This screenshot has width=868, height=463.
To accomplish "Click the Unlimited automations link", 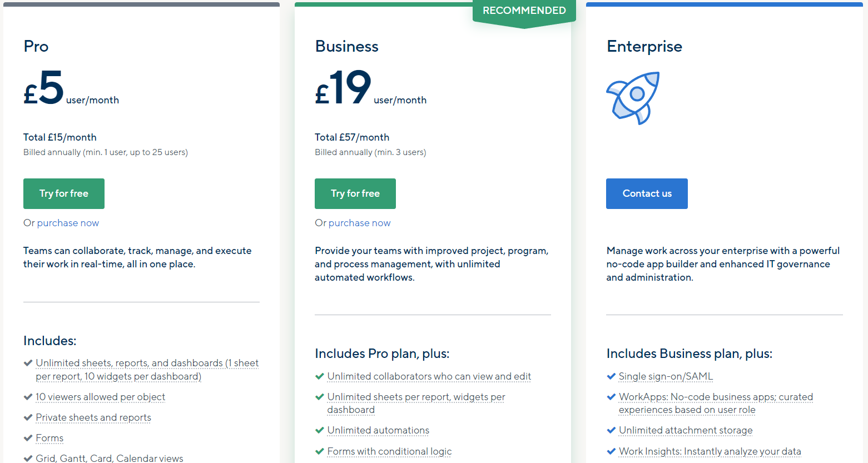I will (378, 430).
